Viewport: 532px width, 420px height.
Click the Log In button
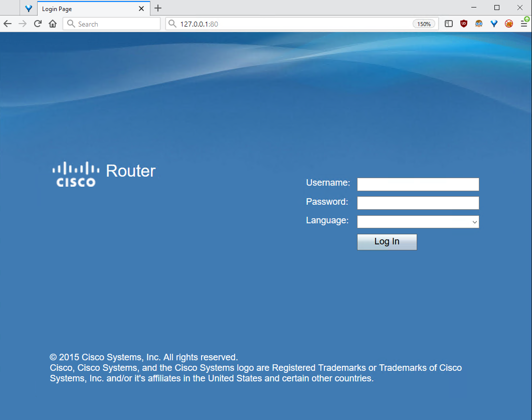[x=387, y=242]
